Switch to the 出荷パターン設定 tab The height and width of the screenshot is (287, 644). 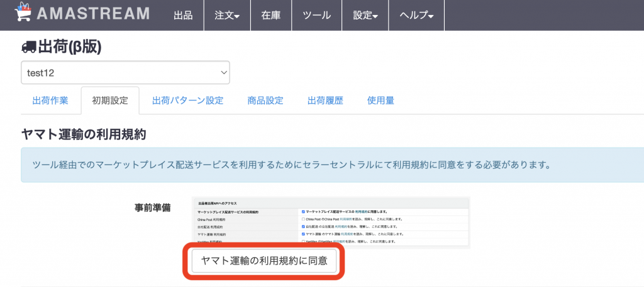(187, 100)
